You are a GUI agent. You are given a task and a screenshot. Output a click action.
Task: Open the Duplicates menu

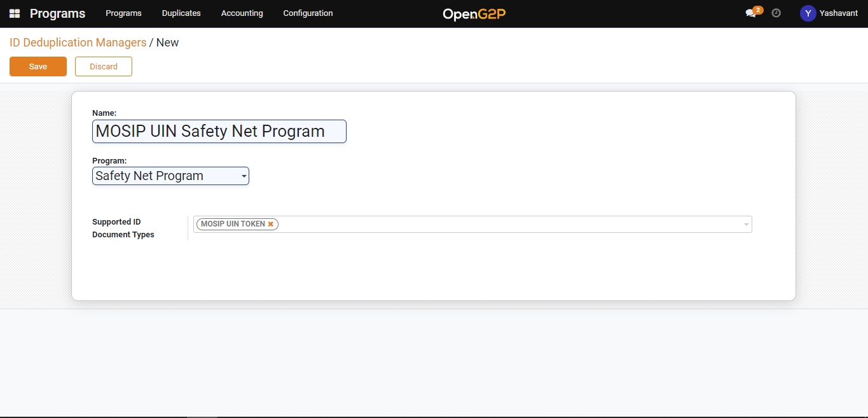(181, 13)
